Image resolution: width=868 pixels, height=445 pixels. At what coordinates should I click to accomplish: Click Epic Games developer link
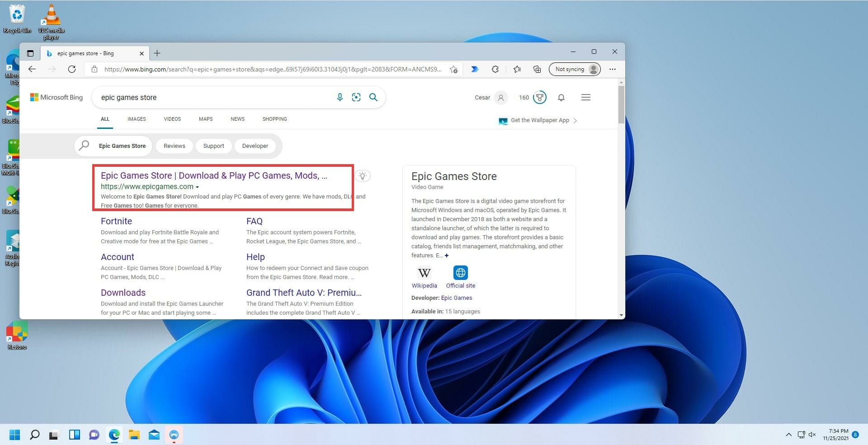(456, 298)
